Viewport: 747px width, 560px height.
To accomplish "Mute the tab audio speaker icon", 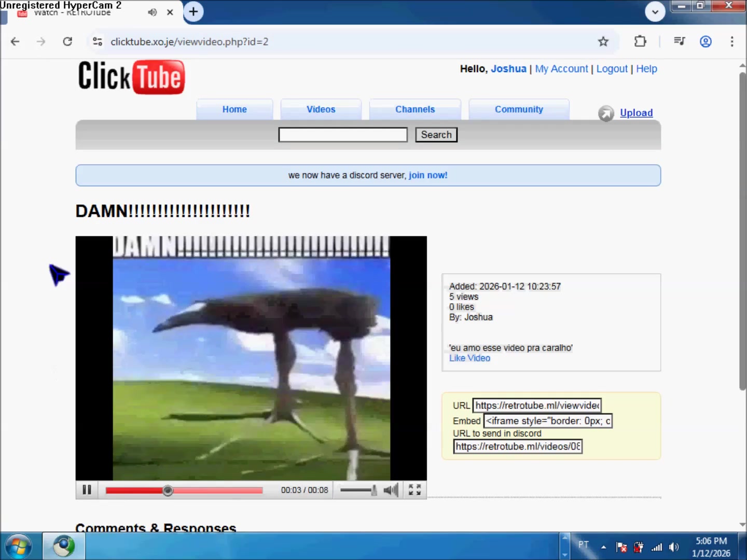I will pos(152,12).
